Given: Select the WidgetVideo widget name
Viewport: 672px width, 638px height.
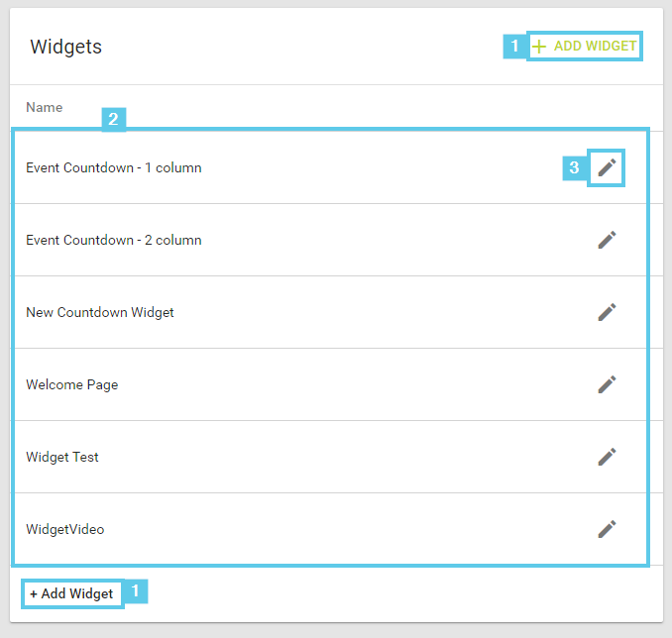Looking at the screenshot, I should (65, 529).
